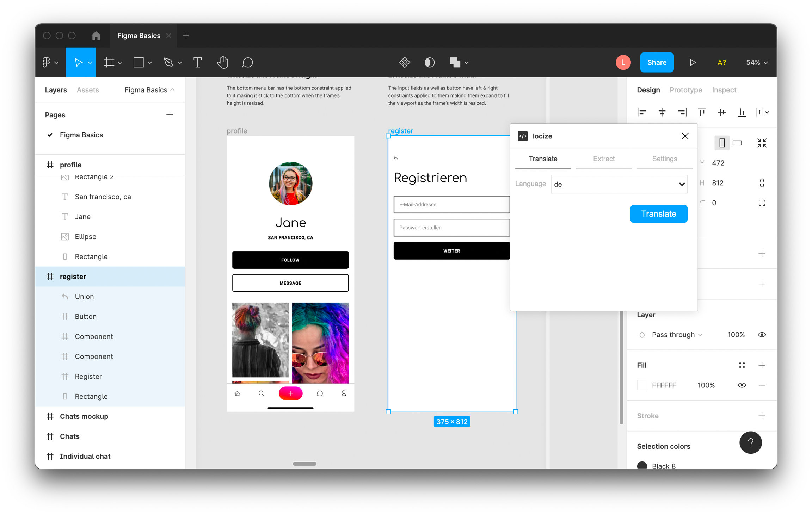The image size is (812, 515).
Task: Click the Home icon in title bar
Action: point(96,36)
